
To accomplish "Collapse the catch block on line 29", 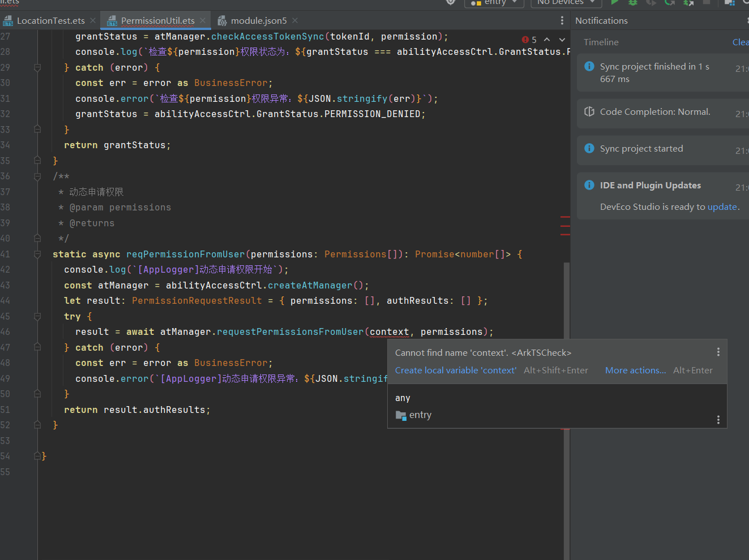I will 37,67.
